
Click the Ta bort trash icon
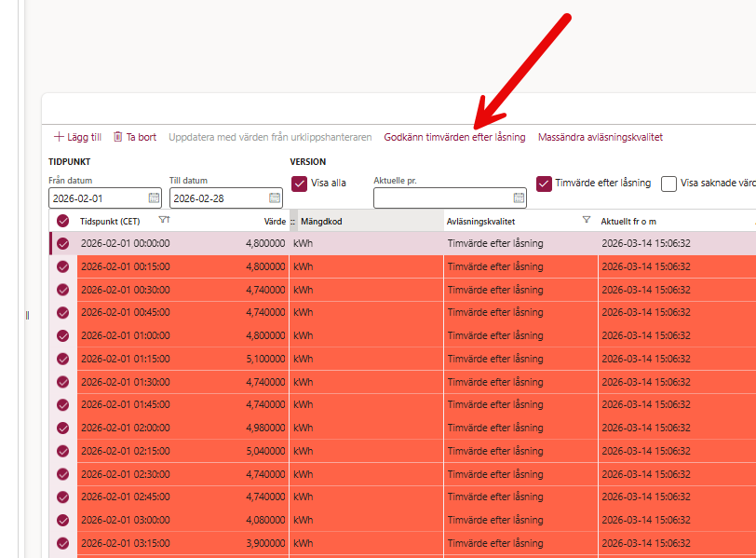pos(118,137)
